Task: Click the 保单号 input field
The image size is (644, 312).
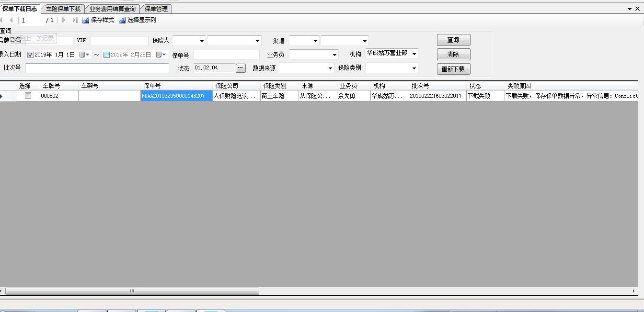Action: click(227, 55)
